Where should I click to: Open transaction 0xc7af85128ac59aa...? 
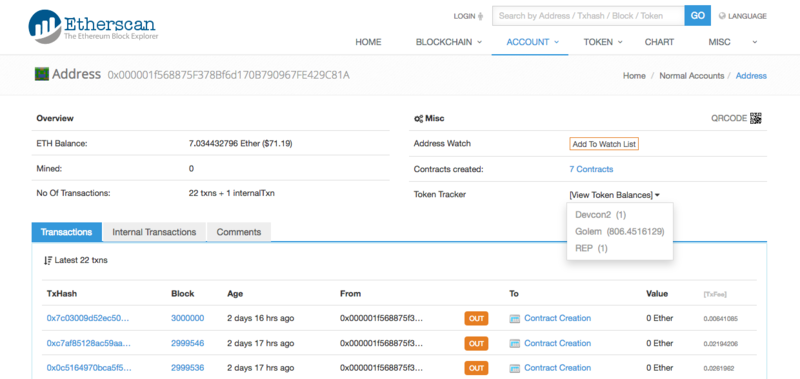click(x=88, y=343)
